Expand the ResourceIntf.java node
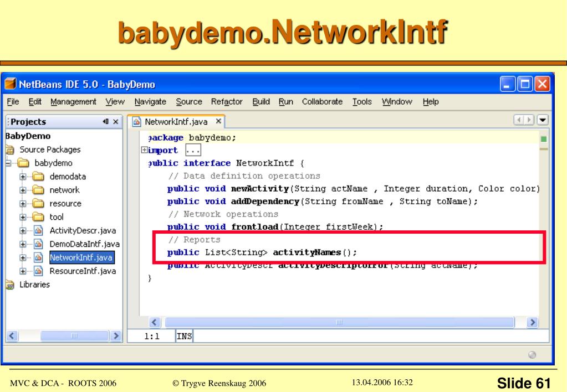The height and width of the screenshot is (392, 567). [x=23, y=271]
